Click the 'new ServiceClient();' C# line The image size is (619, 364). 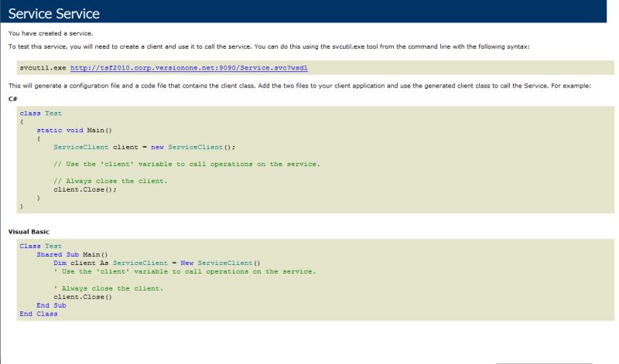(144, 148)
